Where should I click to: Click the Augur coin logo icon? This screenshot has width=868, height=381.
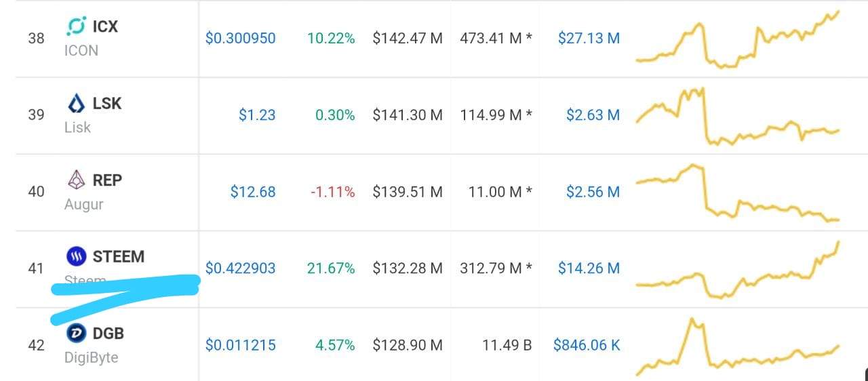76,180
